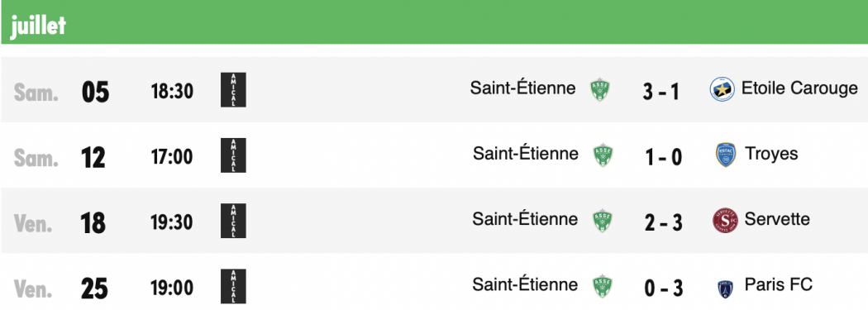Select the Etoile Carouge team name
Screen dimensions: 868x310
[x=799, y=88]
